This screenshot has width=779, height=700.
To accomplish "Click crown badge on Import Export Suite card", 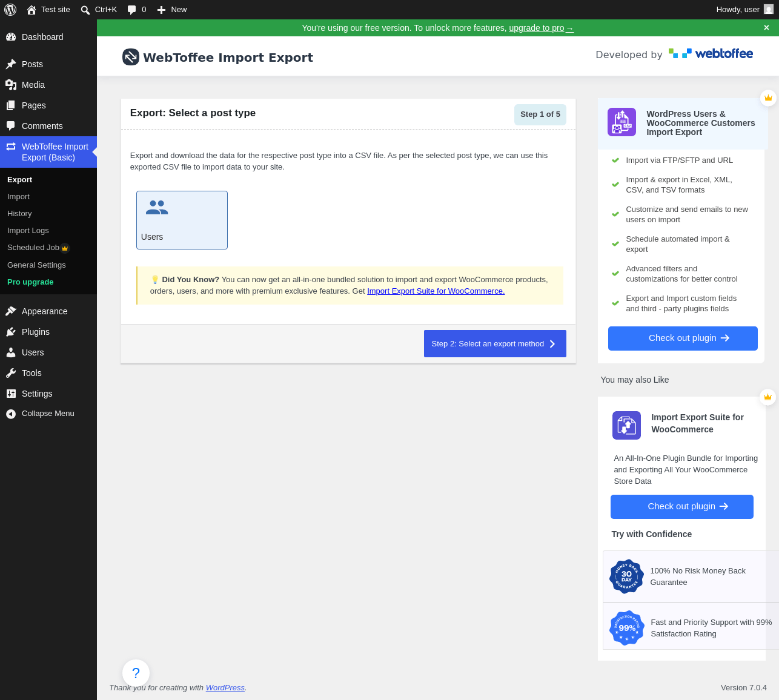I will [x=767, y=397].
